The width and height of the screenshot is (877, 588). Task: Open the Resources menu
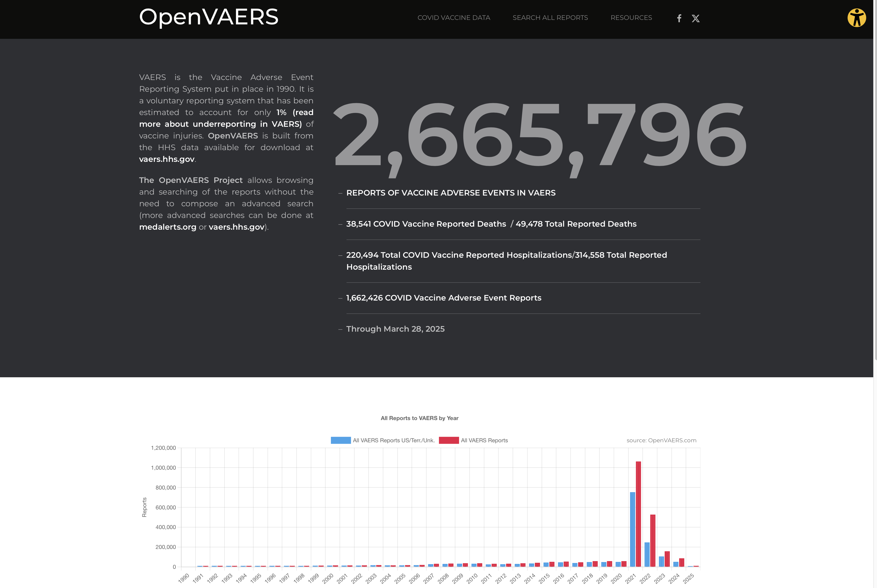[631, 18]
